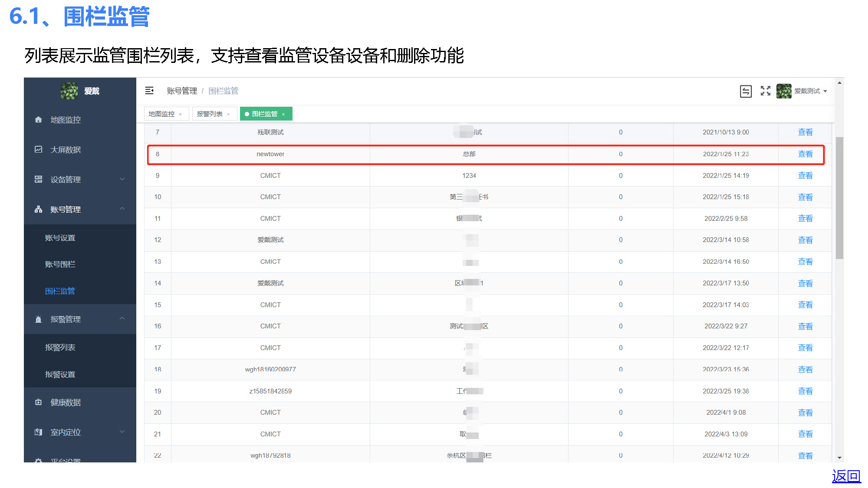Viewport: 868px width, 488px height.
Task: Collapse the 报警管理 menu chevron
Action: [x=122, y=318]
